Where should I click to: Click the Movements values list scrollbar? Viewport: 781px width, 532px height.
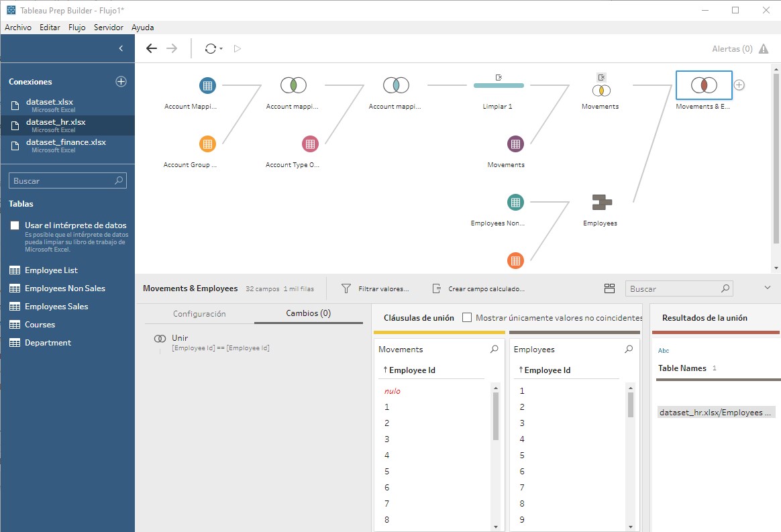pos(496,417)
